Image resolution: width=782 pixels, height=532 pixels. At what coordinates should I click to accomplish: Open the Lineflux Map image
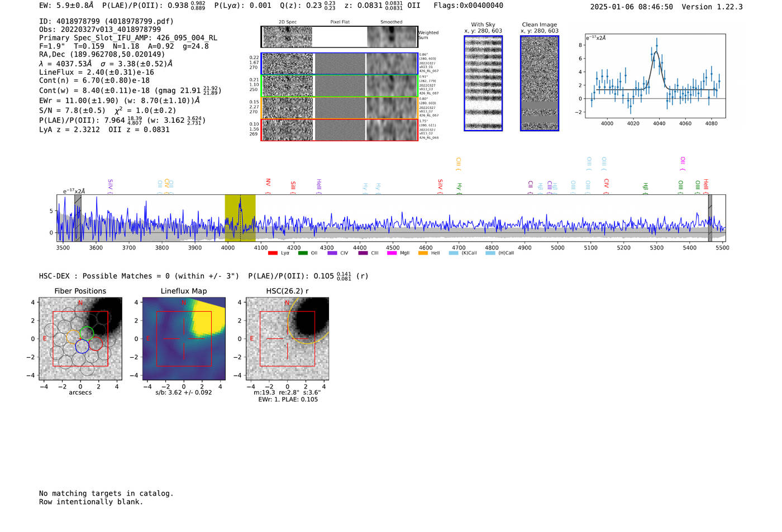point(184,339)
